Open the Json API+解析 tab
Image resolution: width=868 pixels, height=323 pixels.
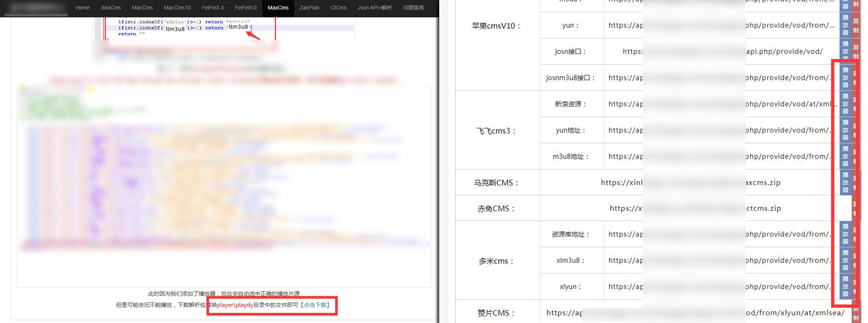click(x=374, y=8)
